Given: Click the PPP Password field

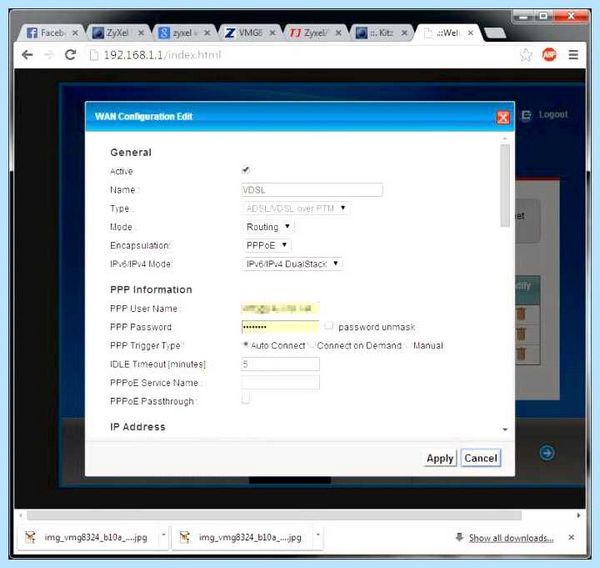Looking at the screenshot, I should [280, 327].
